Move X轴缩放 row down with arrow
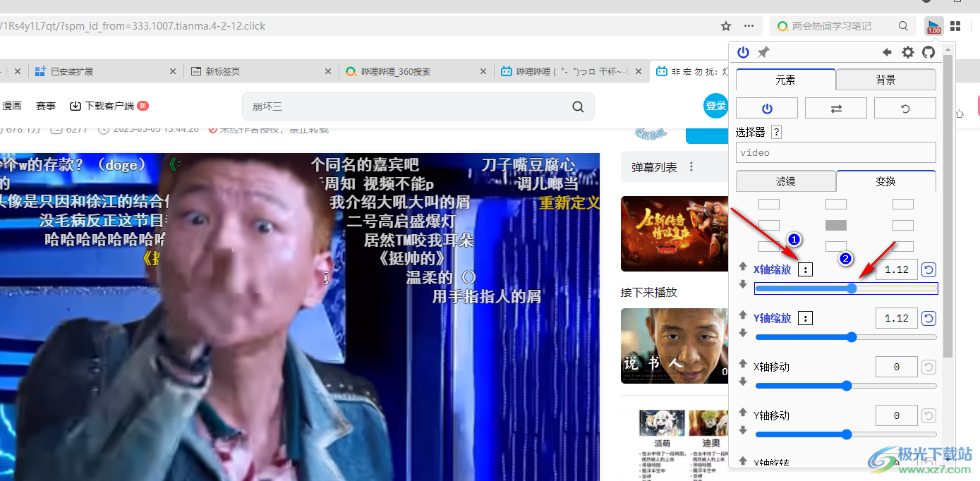Viewport: 980px width, 481px height. [742, 284]
